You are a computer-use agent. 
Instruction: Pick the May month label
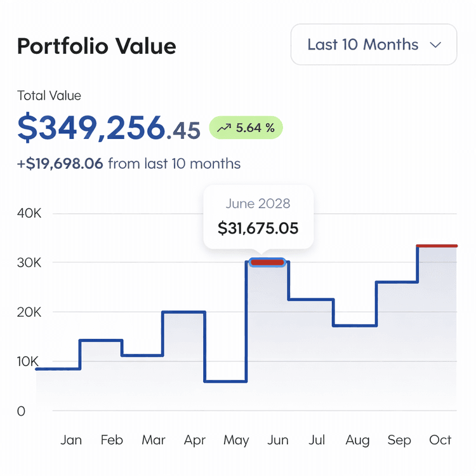coord(236,440)
